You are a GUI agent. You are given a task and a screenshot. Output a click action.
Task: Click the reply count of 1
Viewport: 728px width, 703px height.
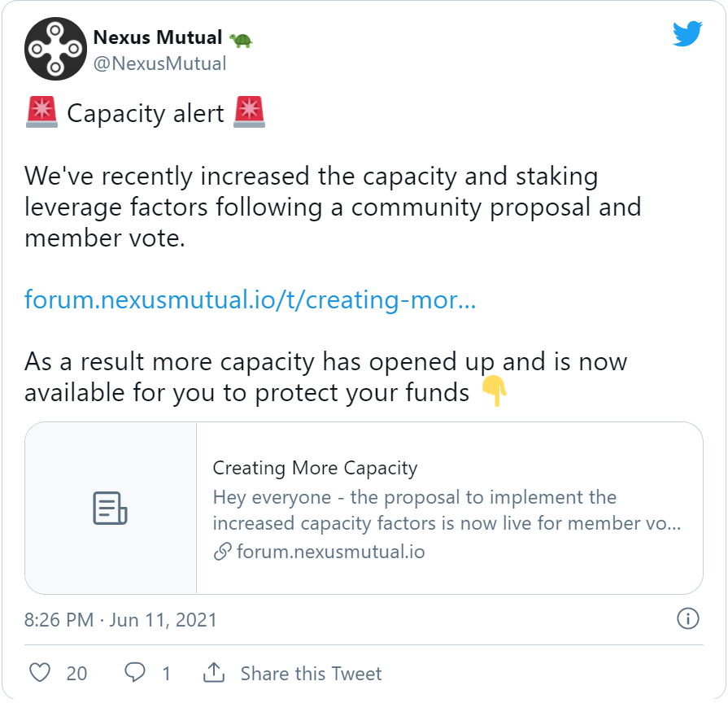click(x=167, y=674)
